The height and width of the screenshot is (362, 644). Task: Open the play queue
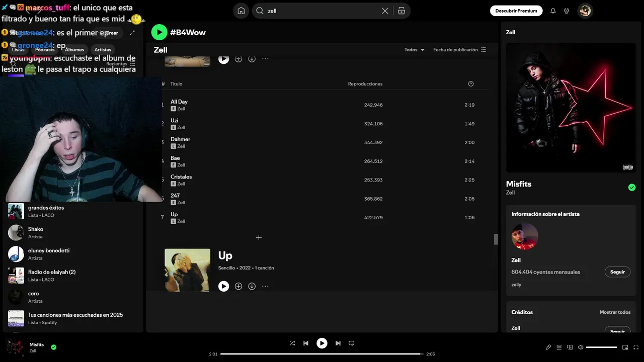tap(559, 347)
